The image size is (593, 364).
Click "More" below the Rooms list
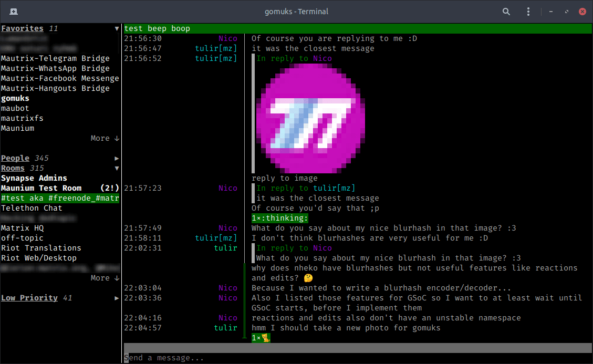(x=100, y=277)
